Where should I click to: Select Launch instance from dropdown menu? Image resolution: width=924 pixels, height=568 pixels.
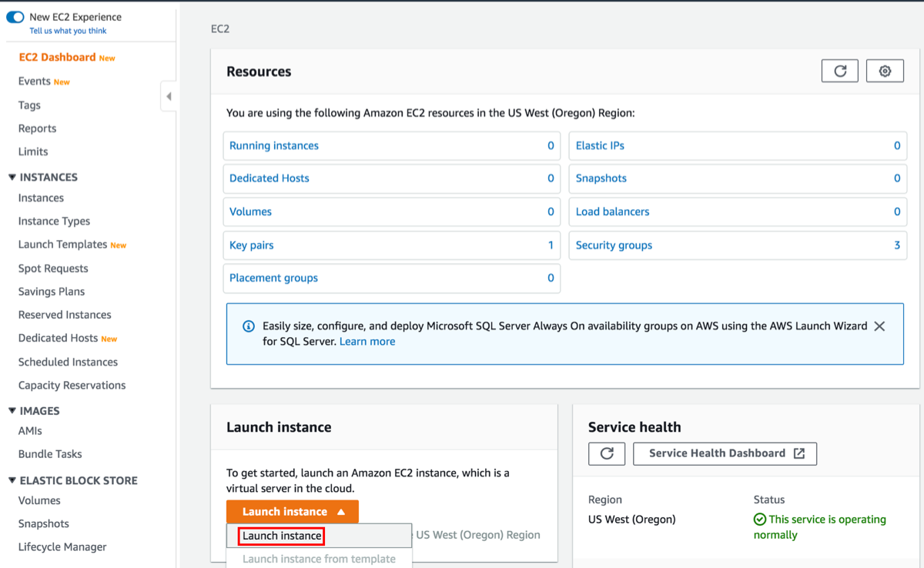coord(282,536)
